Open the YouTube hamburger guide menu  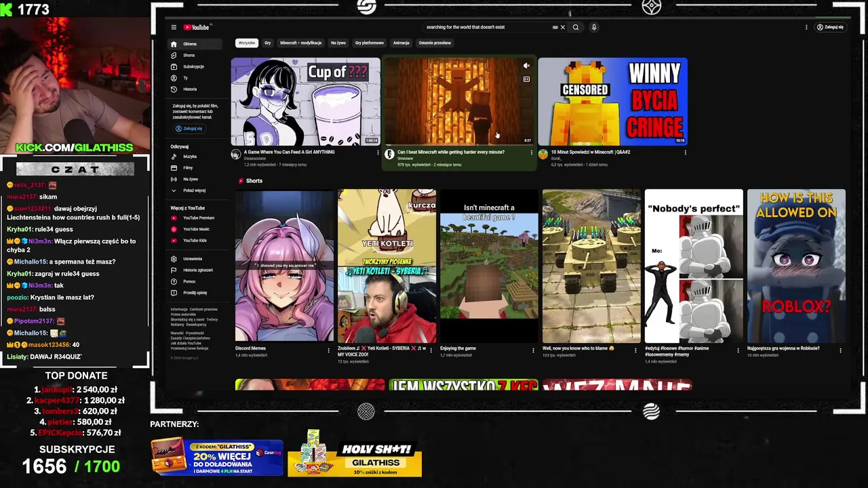tap(174, 27)
